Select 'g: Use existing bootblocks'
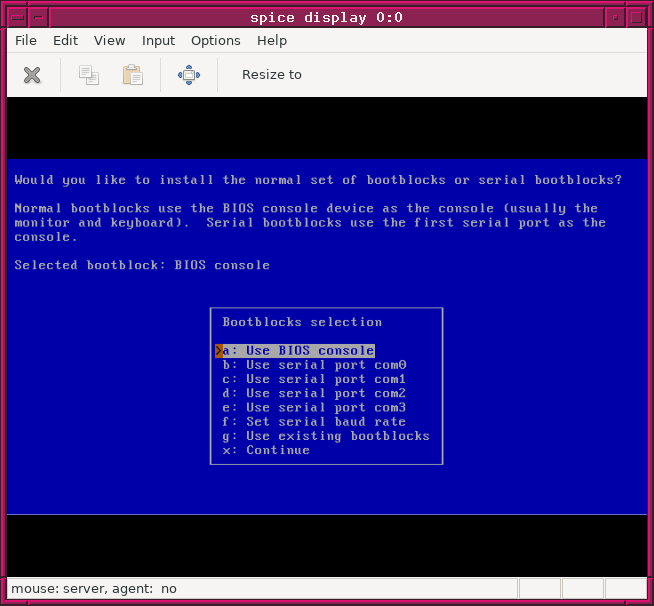The height and width of the screenshot is (606, 654). tap(325, 436)
